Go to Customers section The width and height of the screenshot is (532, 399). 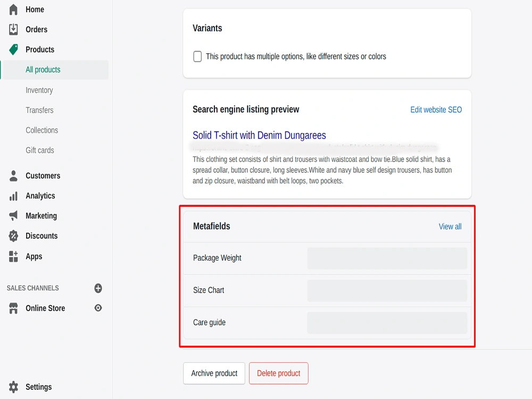(x=43, y=176)
